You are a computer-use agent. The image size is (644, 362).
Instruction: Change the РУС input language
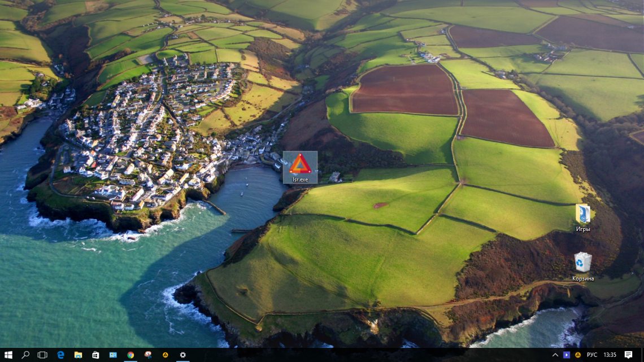(592, 355)
